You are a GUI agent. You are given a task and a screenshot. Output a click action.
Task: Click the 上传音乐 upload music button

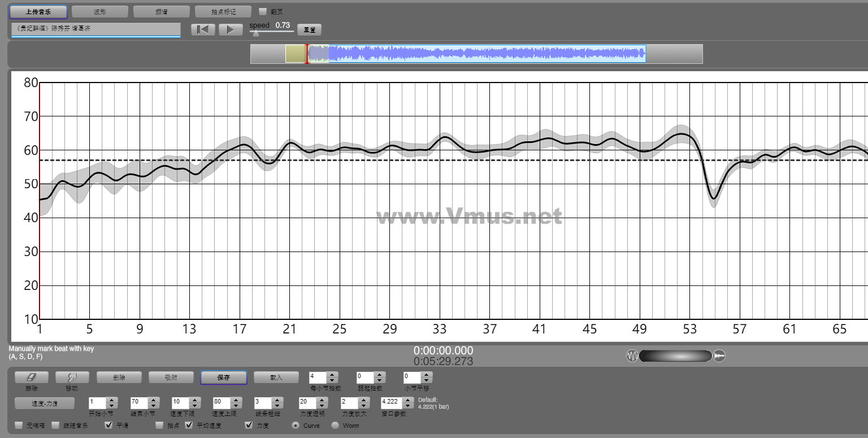point(38,11)
